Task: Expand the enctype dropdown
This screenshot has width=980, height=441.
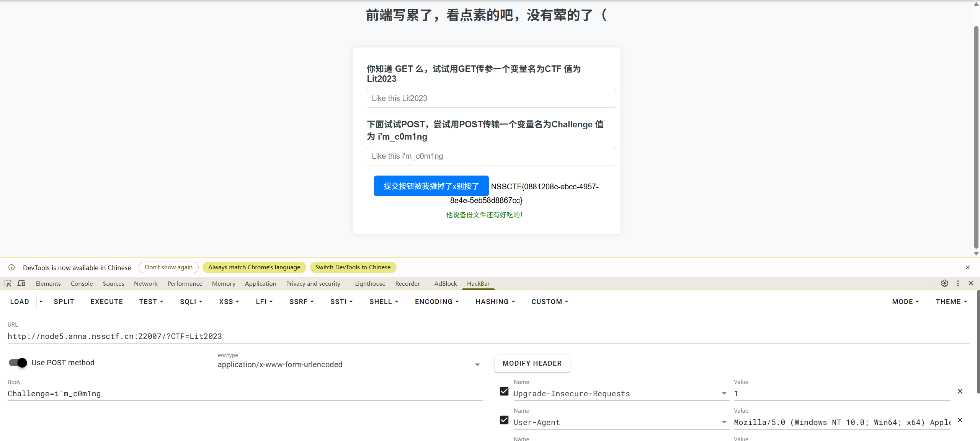Action: click(477, 365)
